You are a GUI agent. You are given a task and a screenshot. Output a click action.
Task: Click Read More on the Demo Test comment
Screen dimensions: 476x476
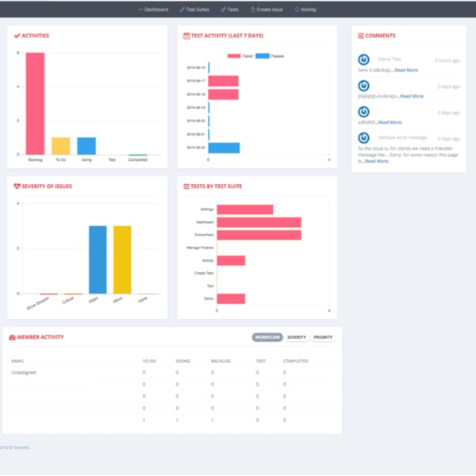[x=406, y=70]
